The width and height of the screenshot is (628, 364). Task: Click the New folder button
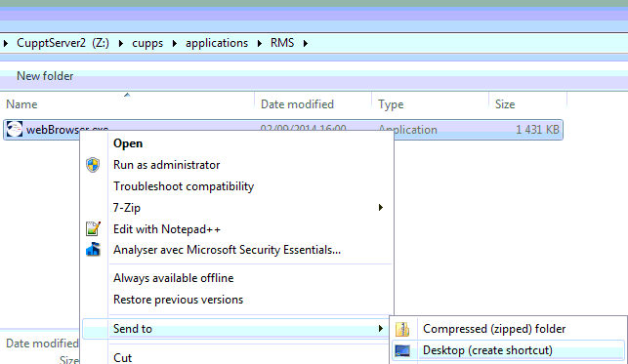tap(45, 76)
